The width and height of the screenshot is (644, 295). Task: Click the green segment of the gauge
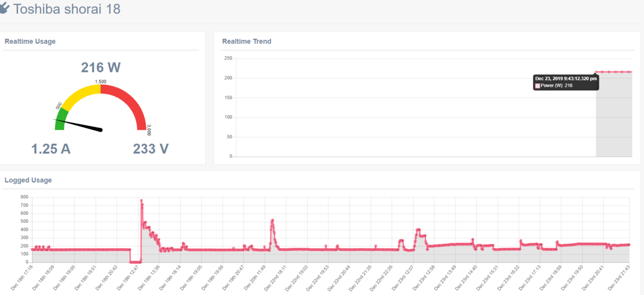(x=61, y=120)
